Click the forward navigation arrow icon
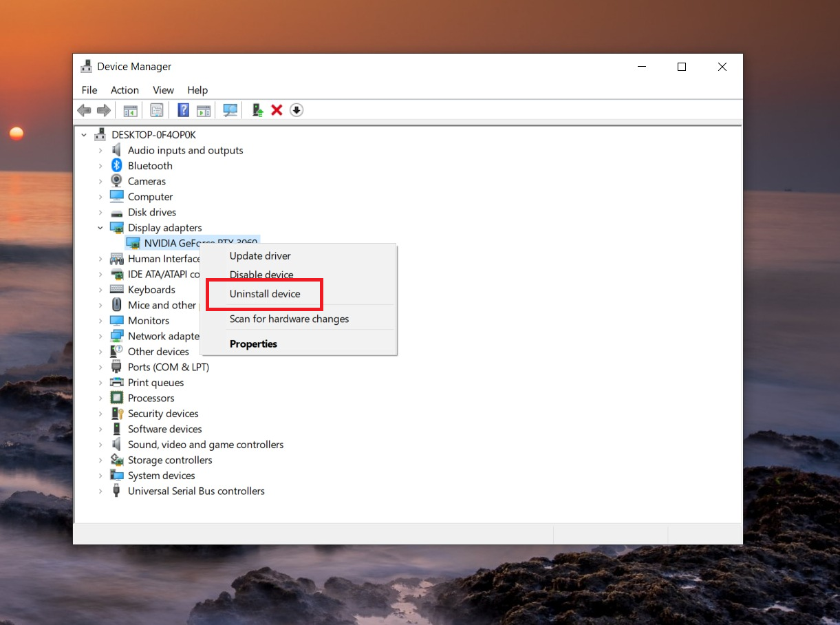 pyautogui.click(x=103, y=110)
